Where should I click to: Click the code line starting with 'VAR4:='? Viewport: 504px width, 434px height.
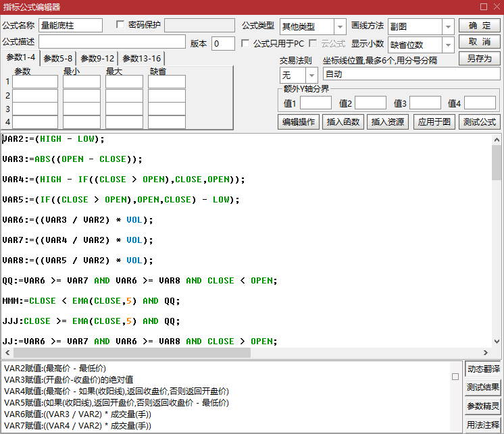coord(124,180)
